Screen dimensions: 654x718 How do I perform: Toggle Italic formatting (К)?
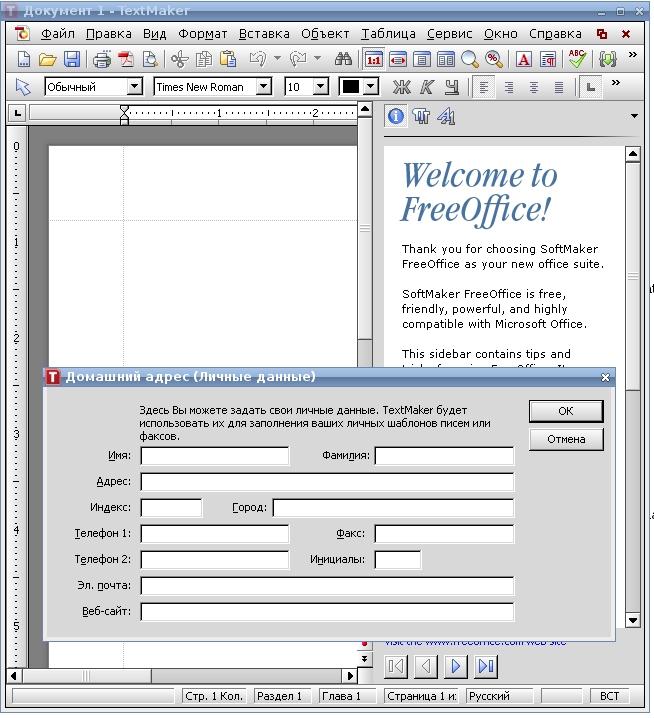coord(427,87)
